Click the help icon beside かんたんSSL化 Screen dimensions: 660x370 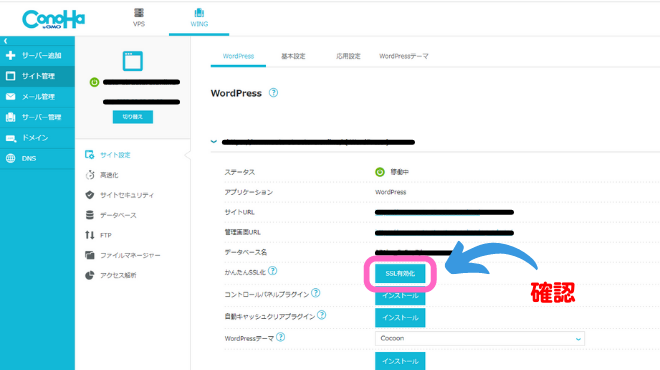coord(273,271)
